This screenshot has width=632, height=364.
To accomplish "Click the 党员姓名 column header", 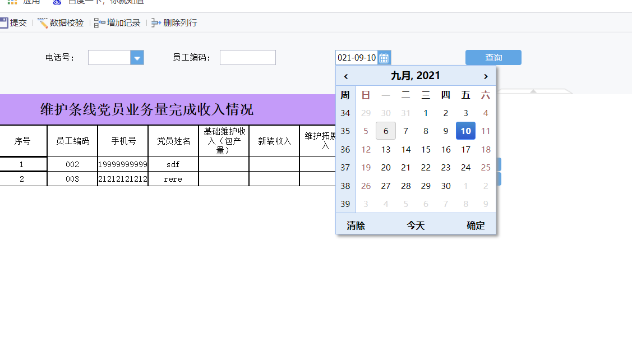I will (x=173, y=141).
